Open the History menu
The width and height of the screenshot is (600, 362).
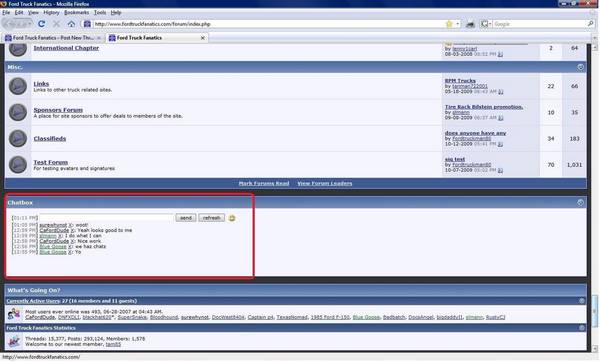(x=51, y=12)
